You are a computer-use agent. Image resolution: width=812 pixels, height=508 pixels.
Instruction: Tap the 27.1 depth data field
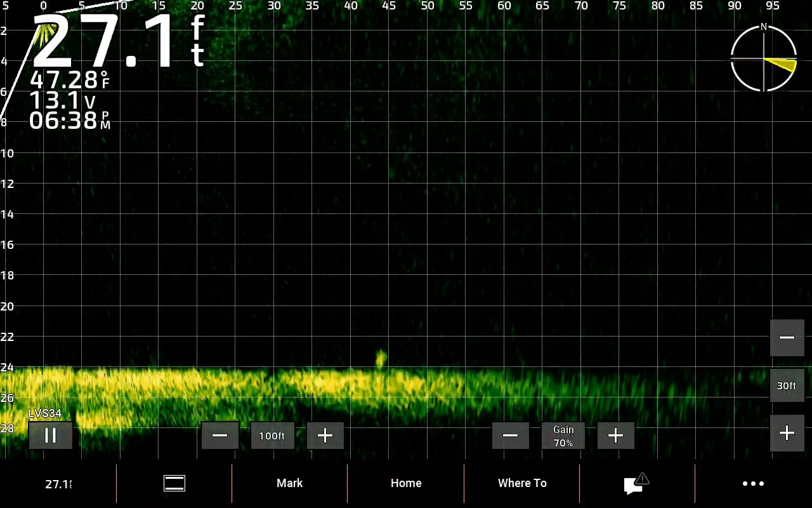pyautogui.click(x=58, y=484)
